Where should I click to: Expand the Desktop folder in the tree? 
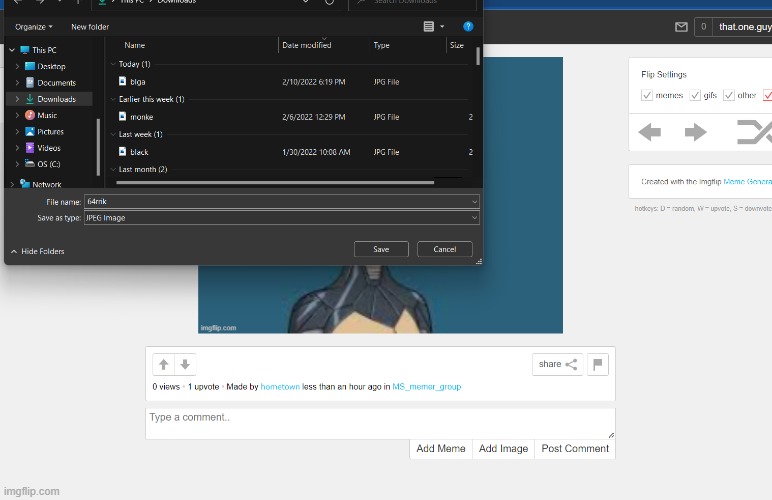17,66
